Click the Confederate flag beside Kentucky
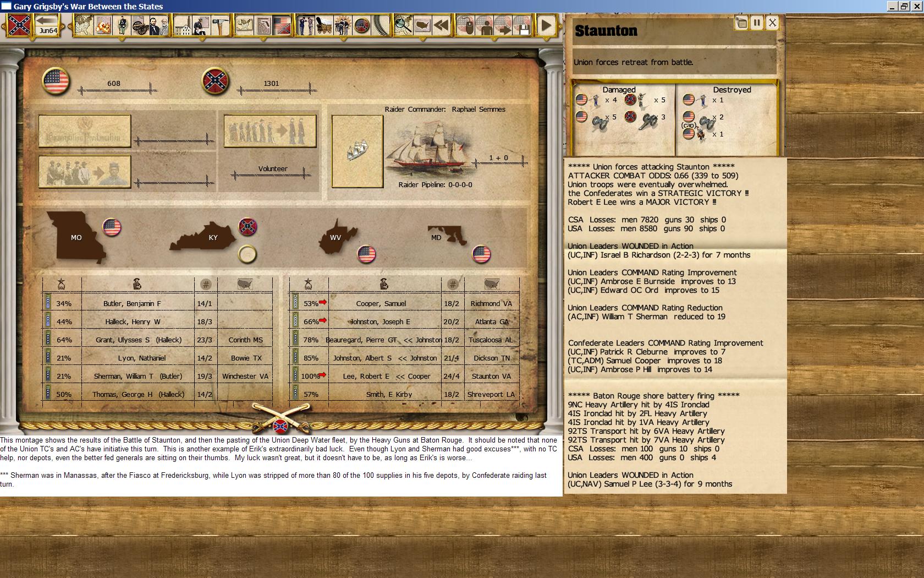 [248, 227]
